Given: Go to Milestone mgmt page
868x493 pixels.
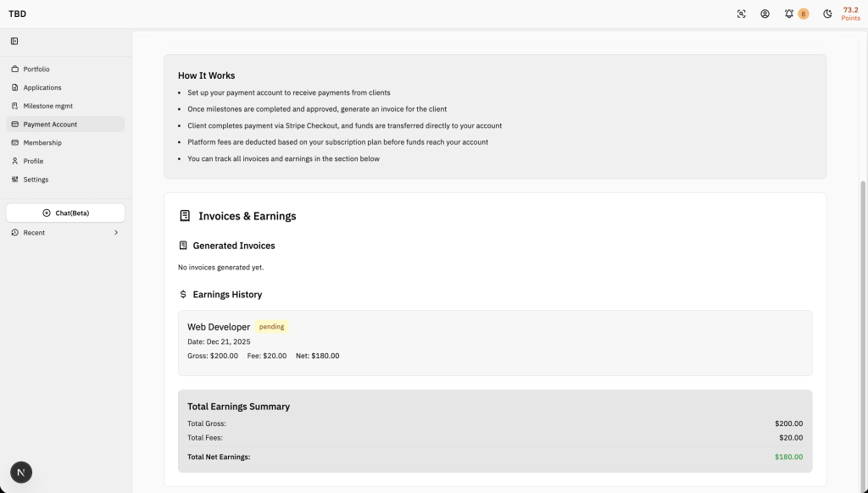Looking at the screenshot, I should pyautogui.click(x=47, y=106).
